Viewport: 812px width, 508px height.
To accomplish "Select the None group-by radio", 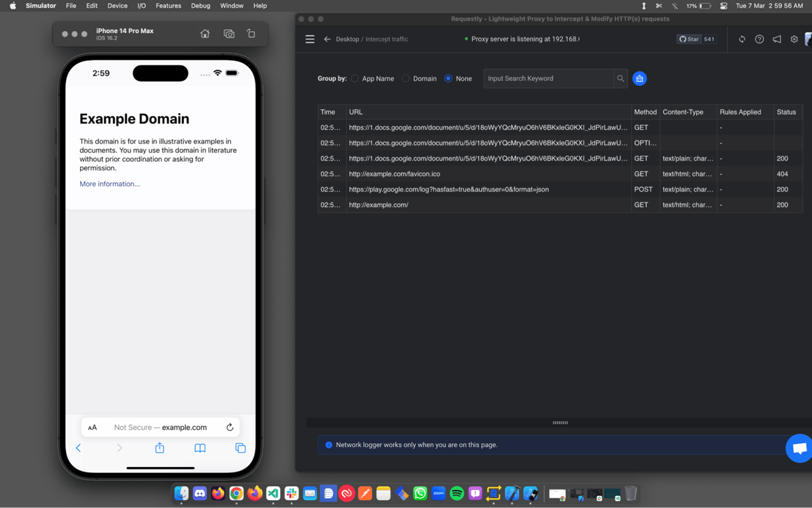I will [x=448, y=78].
